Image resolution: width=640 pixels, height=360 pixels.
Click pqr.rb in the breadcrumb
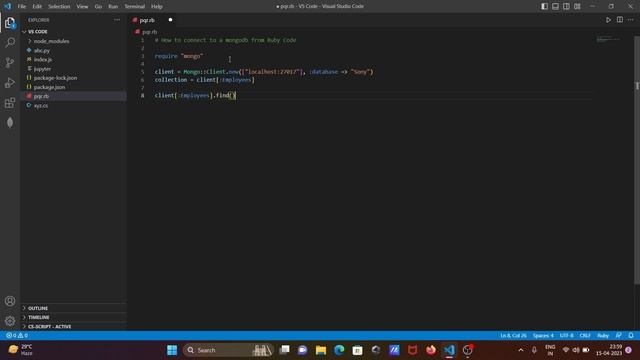[149, 31]
